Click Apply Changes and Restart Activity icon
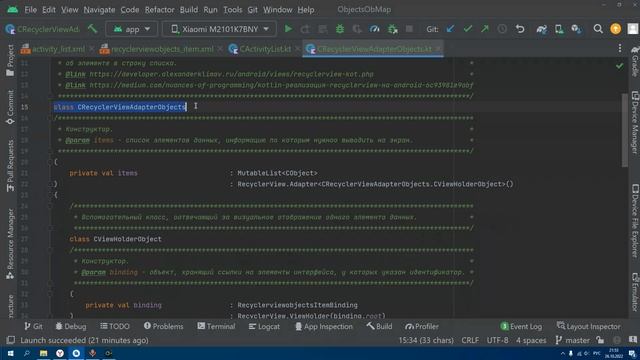This screenshot has width=640, height=360. pos(305,29)
